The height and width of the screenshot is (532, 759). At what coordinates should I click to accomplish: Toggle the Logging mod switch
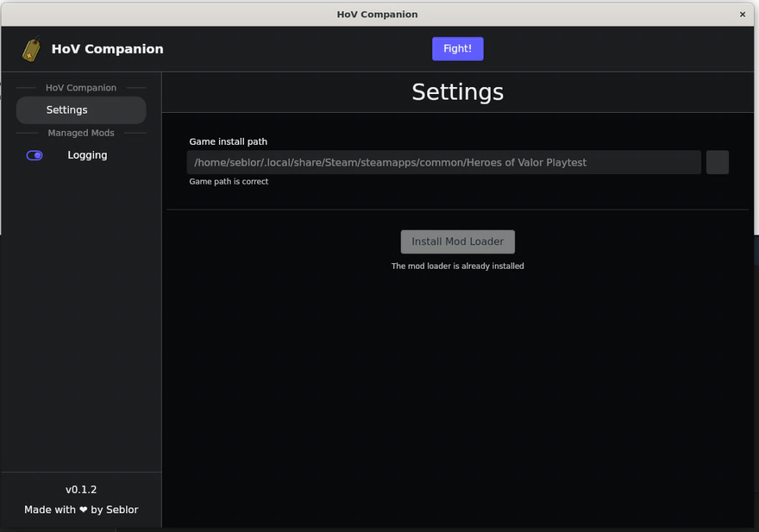tap(34, 155)
